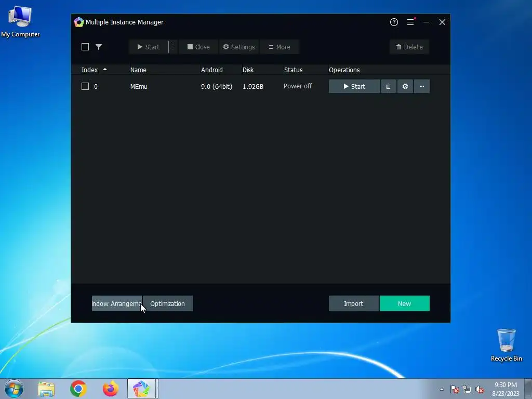Open more options ellipsis for MEmu row
The image size is (532, 399).
[x=422, y=86]
